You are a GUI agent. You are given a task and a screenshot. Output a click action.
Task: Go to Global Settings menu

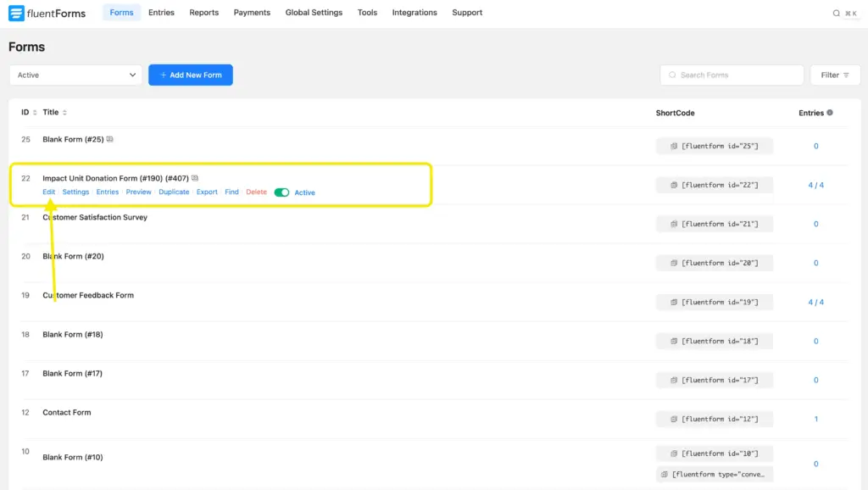pos(314,13)
